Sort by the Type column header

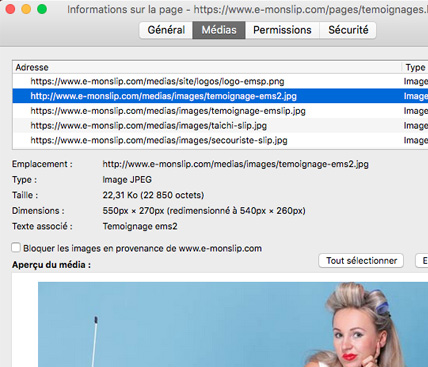415,67
